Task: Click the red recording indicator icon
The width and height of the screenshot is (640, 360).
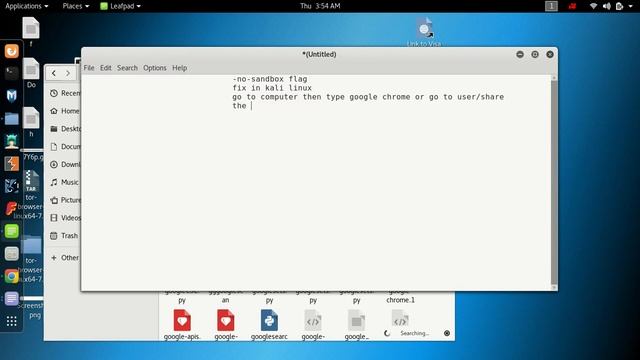Action: click(x=572, y=6)
